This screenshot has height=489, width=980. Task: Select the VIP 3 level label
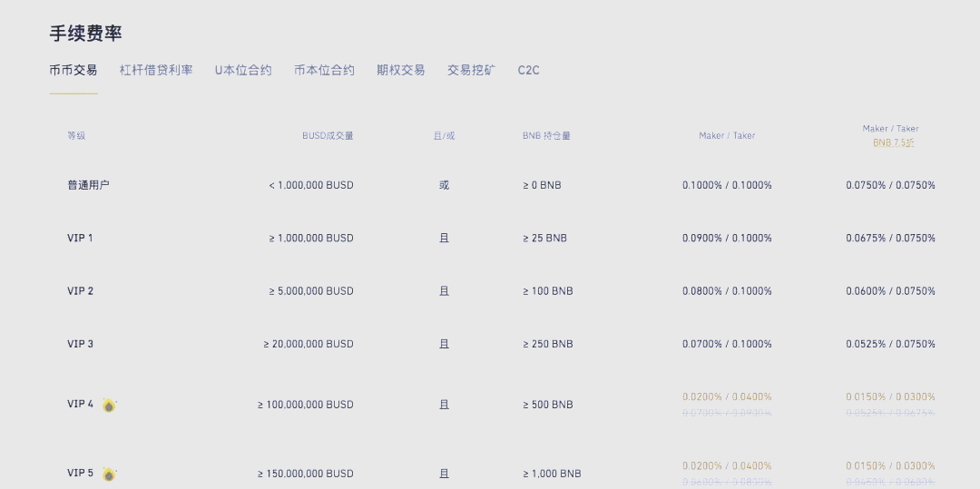tap(80, 345)
